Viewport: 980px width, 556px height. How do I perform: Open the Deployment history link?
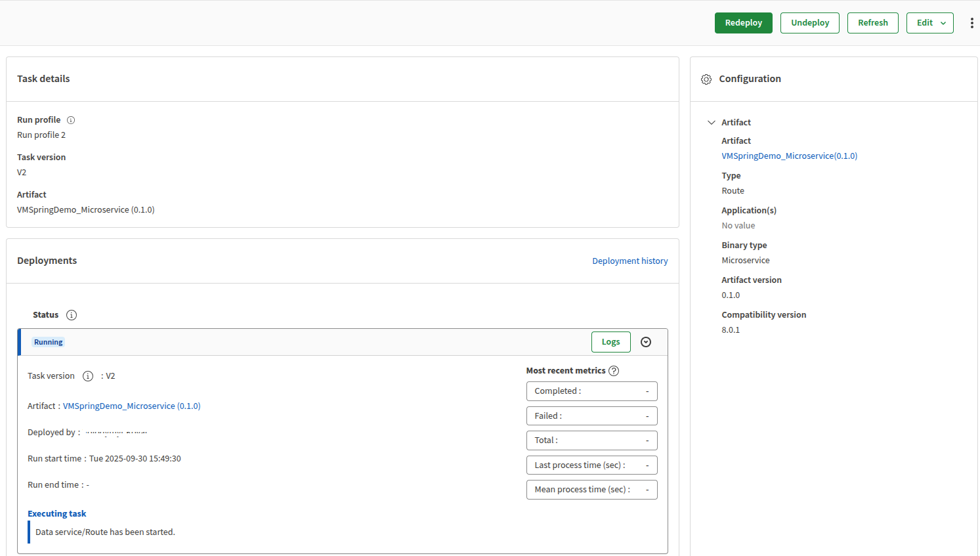629,261
